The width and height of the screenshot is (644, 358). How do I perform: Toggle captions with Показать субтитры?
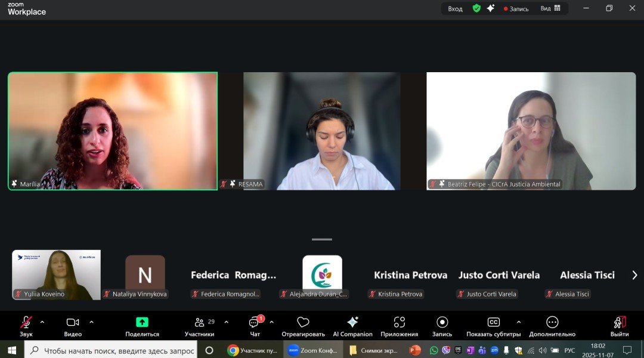coord(493,322)
